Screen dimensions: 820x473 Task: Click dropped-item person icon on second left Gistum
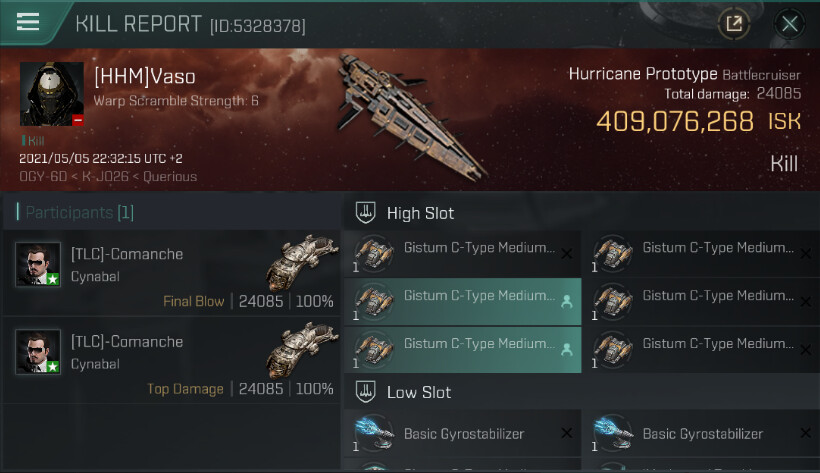coord(566,302)
